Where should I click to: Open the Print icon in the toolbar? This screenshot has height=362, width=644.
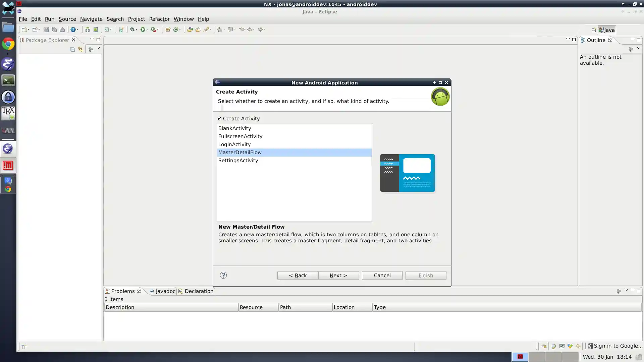[x=62, y=29]
